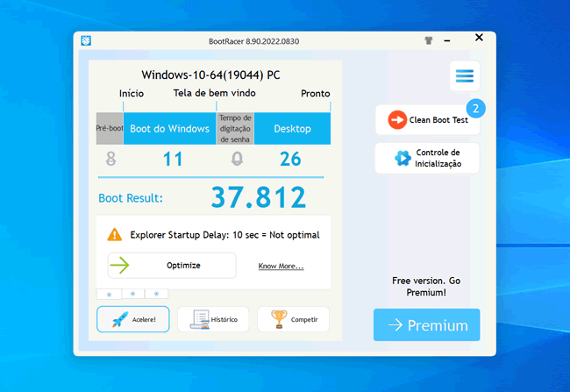Click the Boot do Windows segment
Screen dimensions: 570x392
coord(170,129)
